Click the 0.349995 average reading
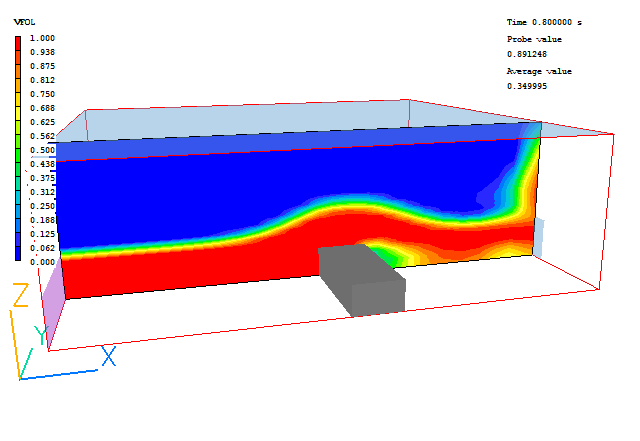This screenshot has height=441, width=640. tap(527, 87)
